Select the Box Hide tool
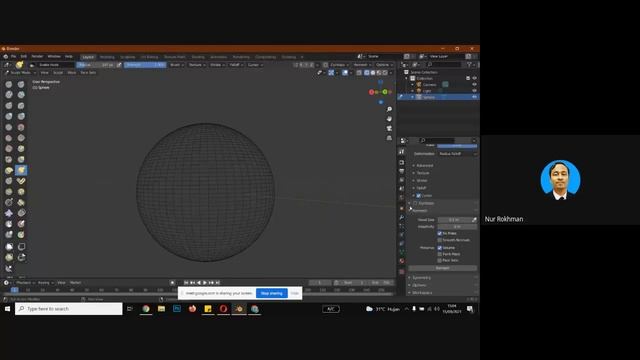Screen dimensions: 640x360 pos(21,247)
